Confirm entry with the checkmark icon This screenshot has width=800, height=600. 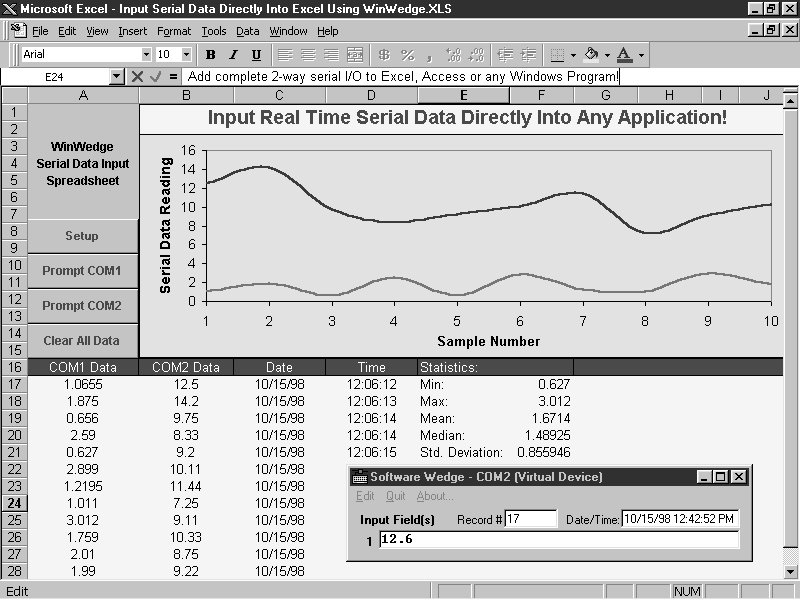tap(155, 77)
